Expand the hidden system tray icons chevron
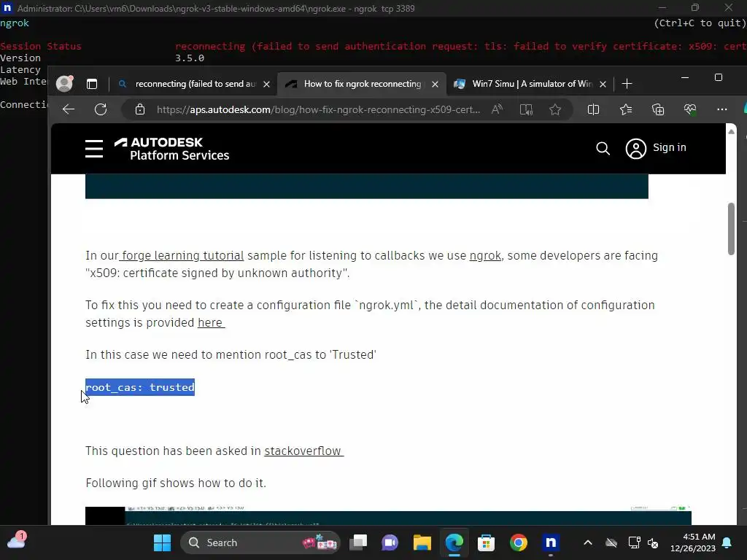Image resolution: width=747 pixels, height=560 pixels. [588, 542]
